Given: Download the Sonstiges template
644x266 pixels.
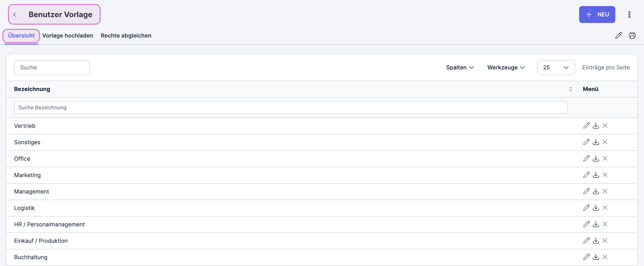Looking at the screenshot, I should pos(596,142).
